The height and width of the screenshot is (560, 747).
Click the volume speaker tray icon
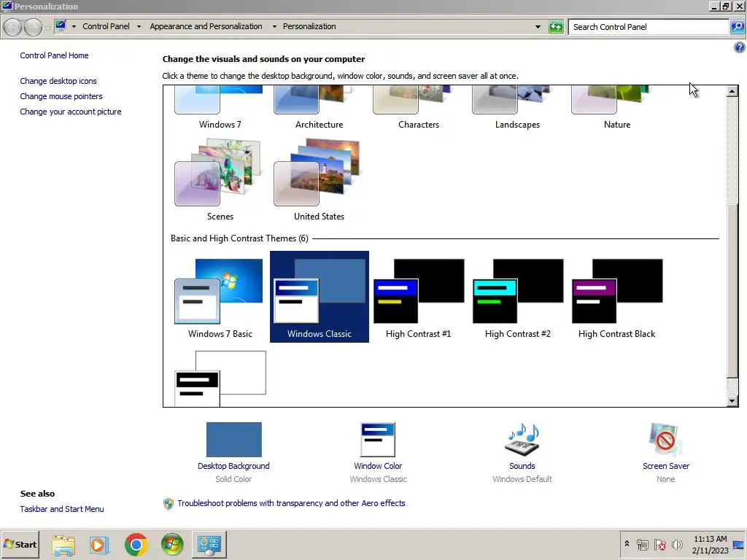click(x=677, y=544)
